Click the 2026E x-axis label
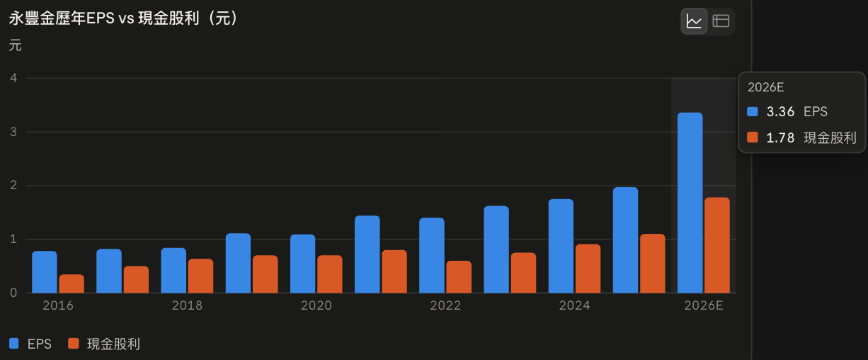This screenshot has height=360, width=868. pyautogui.click(x=704, y=305)
